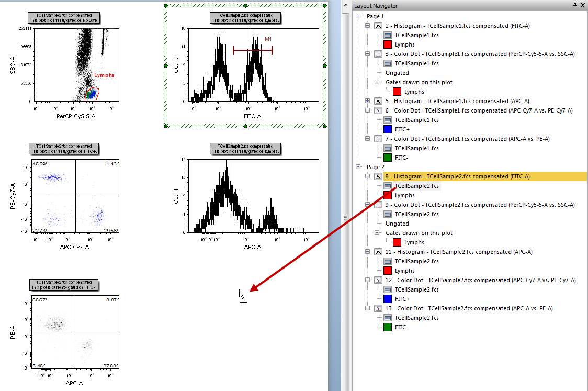The image size is (588, 391).
Task: Pin the Layout Navigator panel
Action: pyautogui.click(x=575, y=5)
